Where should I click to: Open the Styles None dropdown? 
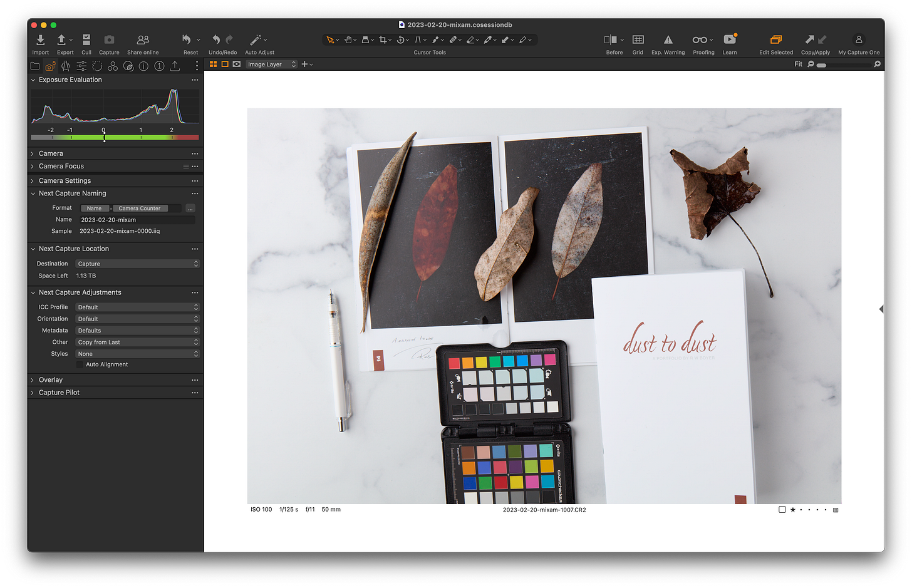(x=137, y=354)
